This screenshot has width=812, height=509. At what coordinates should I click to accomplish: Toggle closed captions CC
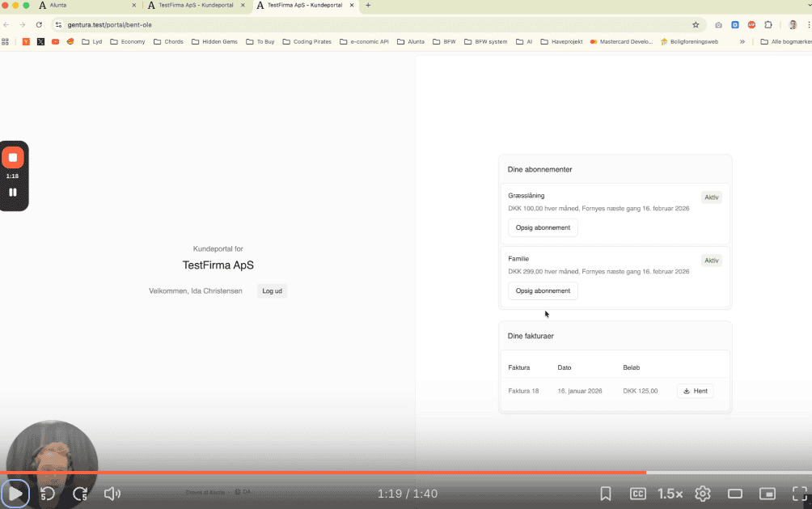pyautogui.click(x=638, y=494)
